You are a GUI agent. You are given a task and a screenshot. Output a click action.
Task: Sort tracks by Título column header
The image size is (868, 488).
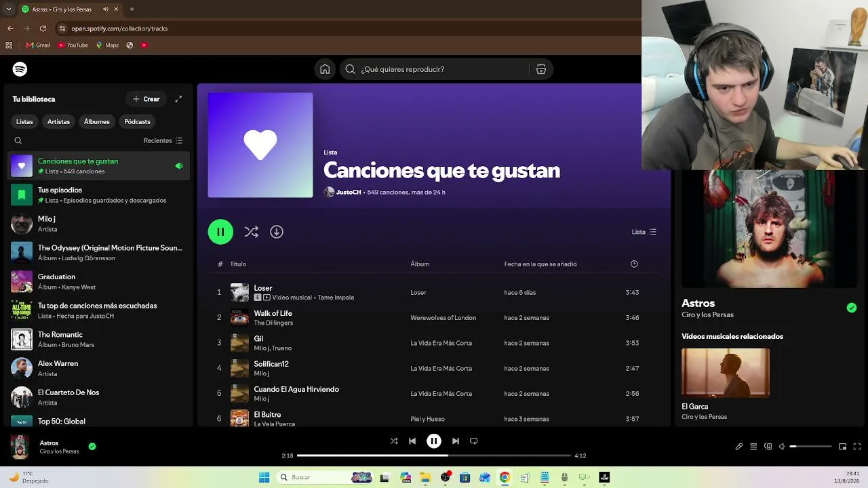coord(238,264)
